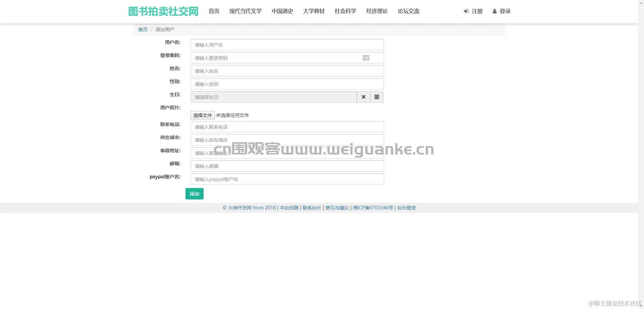
Task: Focus the 登录密码 input field
Action: pyautogui.click(x=287, y=58)
